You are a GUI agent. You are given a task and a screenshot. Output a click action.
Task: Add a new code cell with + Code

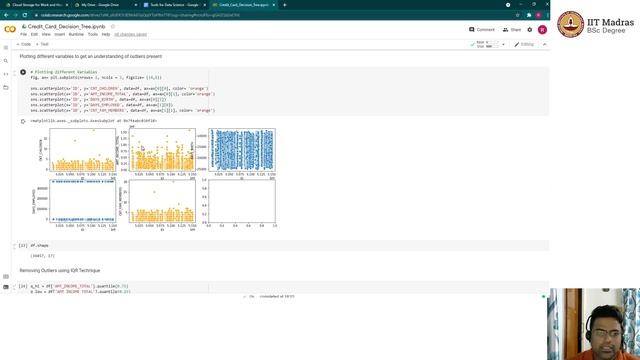click(x=24, y=44)
